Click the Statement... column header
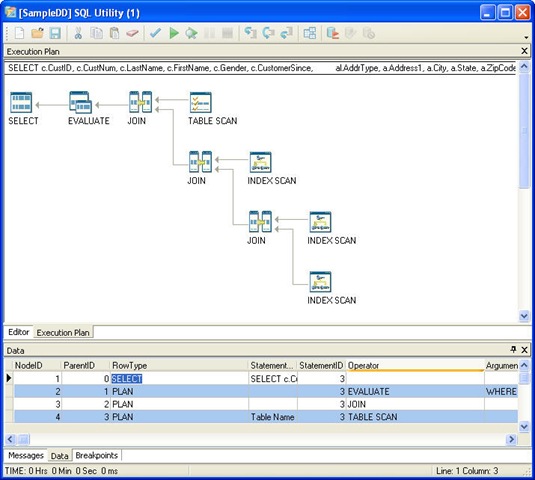The height and width of the screenshot is (480, 535). (273, 365)
